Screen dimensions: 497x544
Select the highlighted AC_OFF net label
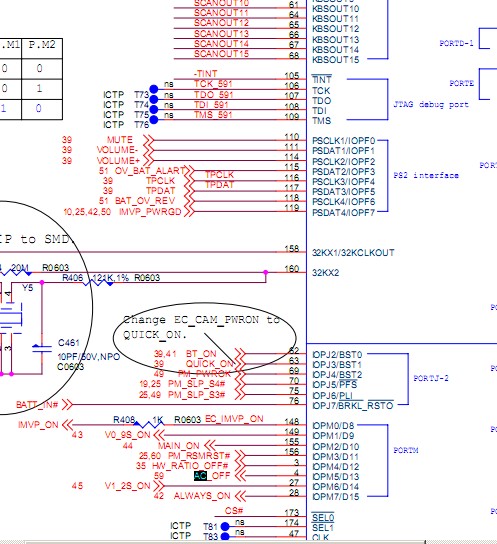[212, 475]
